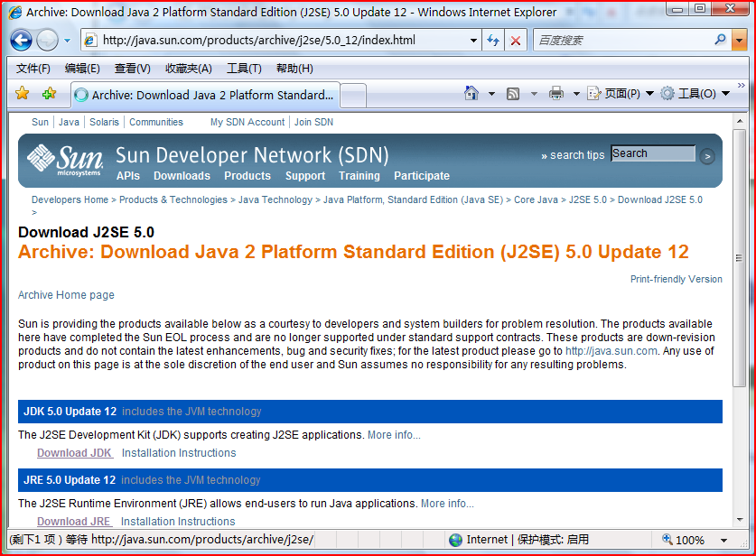Click the page scrollbar down arrow
This screenshot has width=756, height=556.
click(739, 520)
